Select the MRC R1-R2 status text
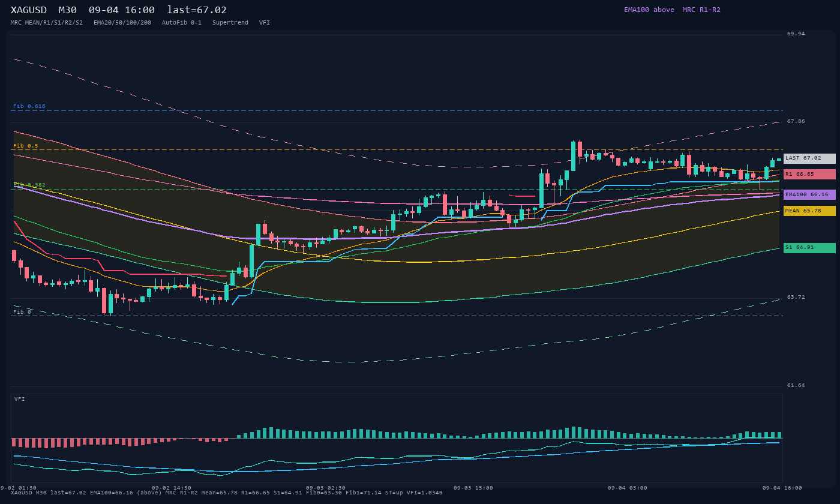Screen dimensions: 840x504 coord(701,10)
